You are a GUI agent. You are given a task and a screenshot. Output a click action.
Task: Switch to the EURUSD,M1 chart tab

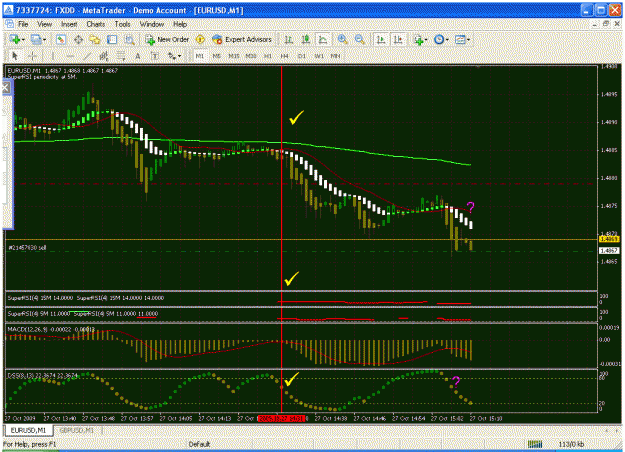tap(28, 430)
